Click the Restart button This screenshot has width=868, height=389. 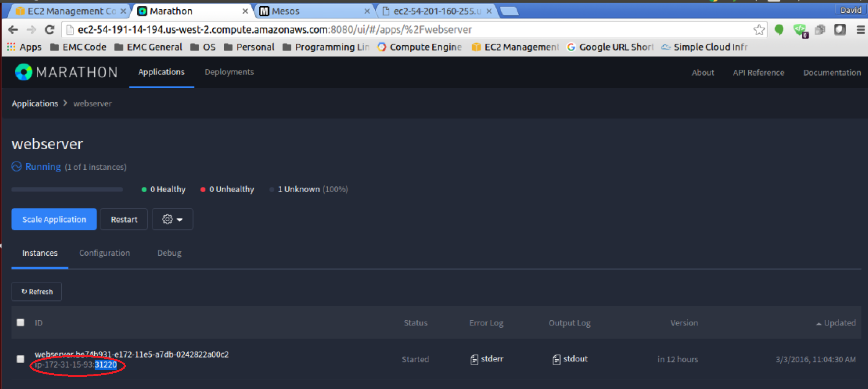click(124, 219)
